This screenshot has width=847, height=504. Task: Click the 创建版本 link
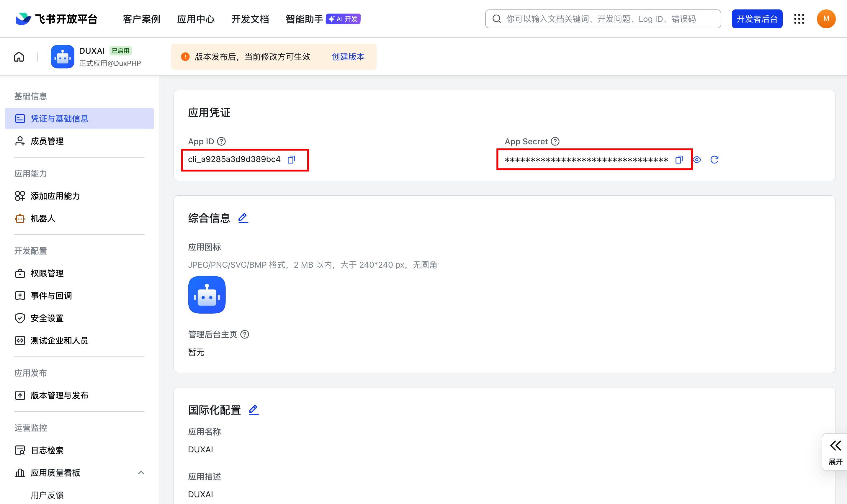pyautogui.click(x=347, y=56)
